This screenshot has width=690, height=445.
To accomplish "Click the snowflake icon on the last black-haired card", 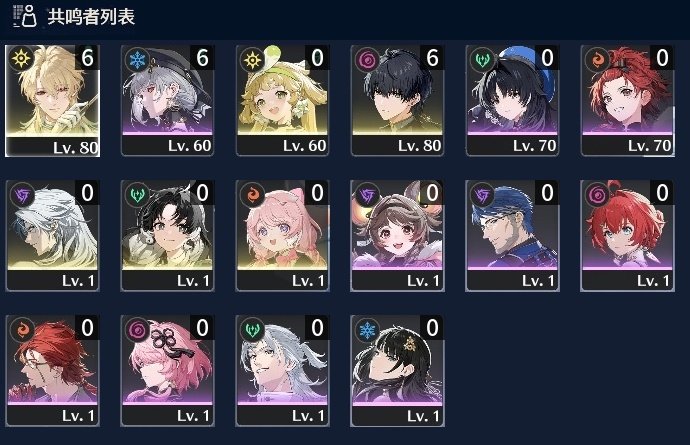I will click(367, 329).
